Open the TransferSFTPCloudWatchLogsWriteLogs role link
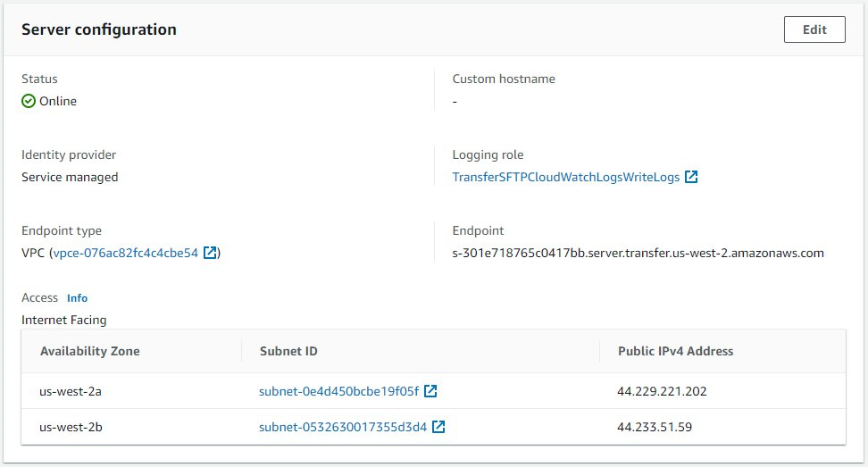This screenshot has height=467, width=868. 566,177
